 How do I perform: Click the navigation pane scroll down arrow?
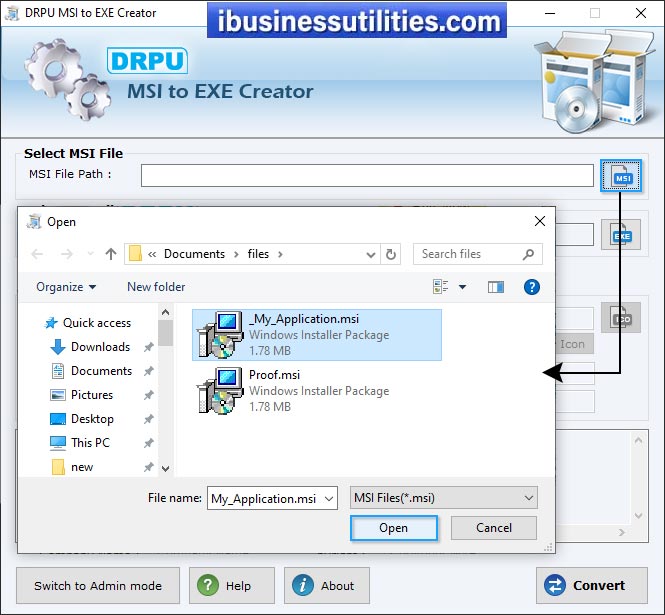coord(165,469)
